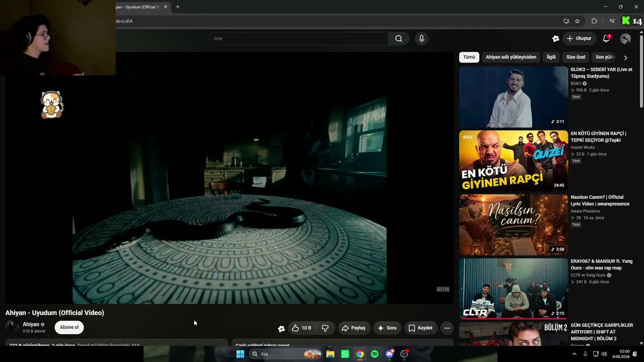Click the Chrome icon in the taskbar
This screenshot has height=362, width=644.
(x=360, y=354)
